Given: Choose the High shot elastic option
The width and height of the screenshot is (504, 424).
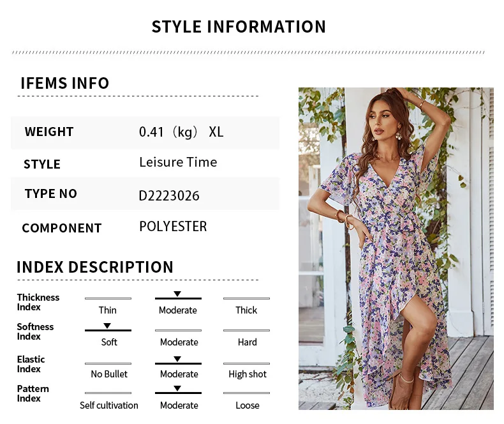Looking at the screenshot, I should click(248, 374).
